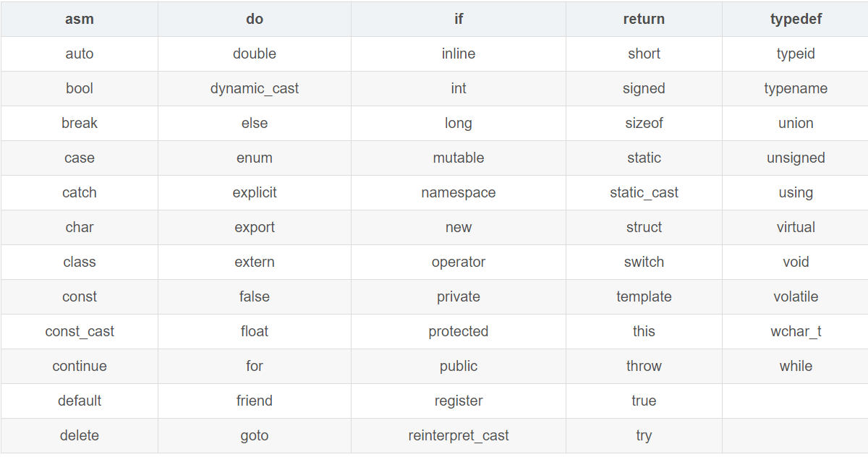Select the 'reinterpret_cast' cell
The width and height of the screenshot is (868, 457).
coord(459,436)
